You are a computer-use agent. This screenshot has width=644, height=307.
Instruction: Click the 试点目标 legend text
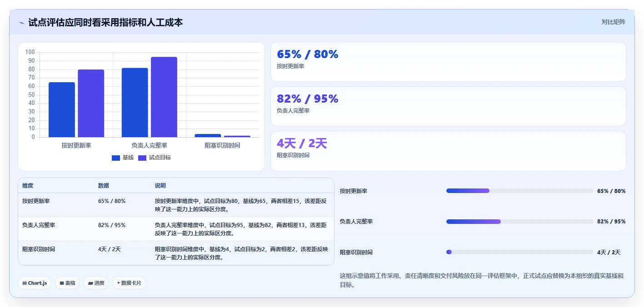(x=160, y=158)
